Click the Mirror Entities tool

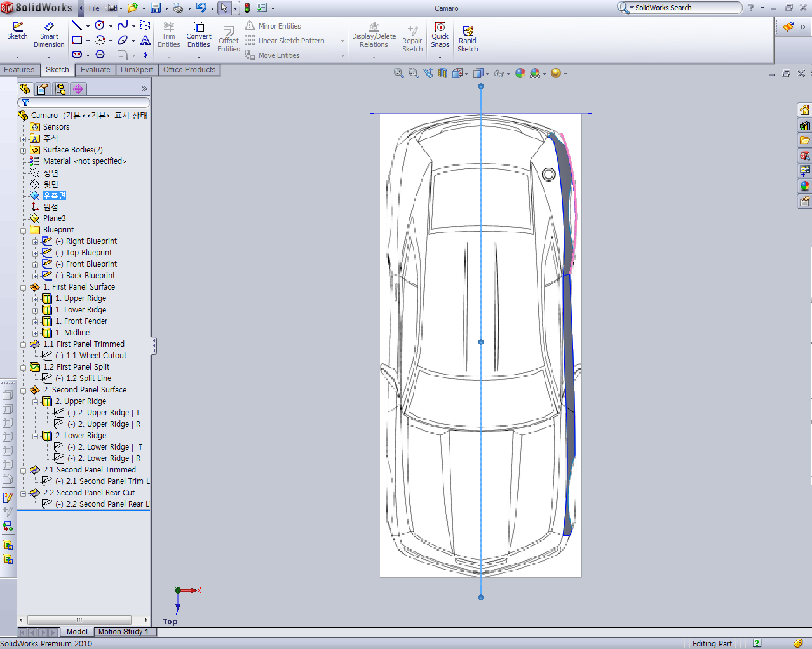(273, 26)
